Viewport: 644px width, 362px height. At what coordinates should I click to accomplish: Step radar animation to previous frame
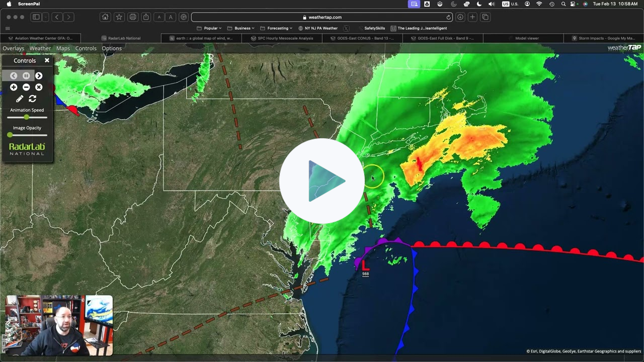14,76
